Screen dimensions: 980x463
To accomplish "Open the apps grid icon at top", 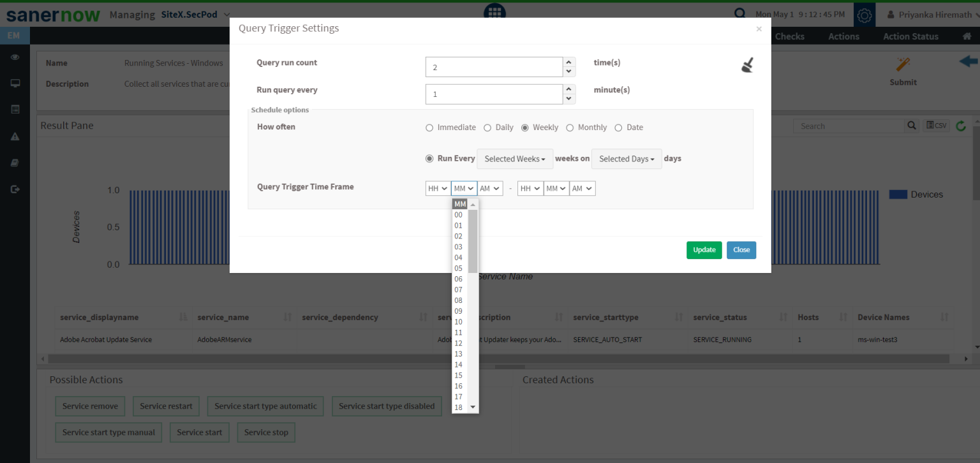I will [494, 11].
